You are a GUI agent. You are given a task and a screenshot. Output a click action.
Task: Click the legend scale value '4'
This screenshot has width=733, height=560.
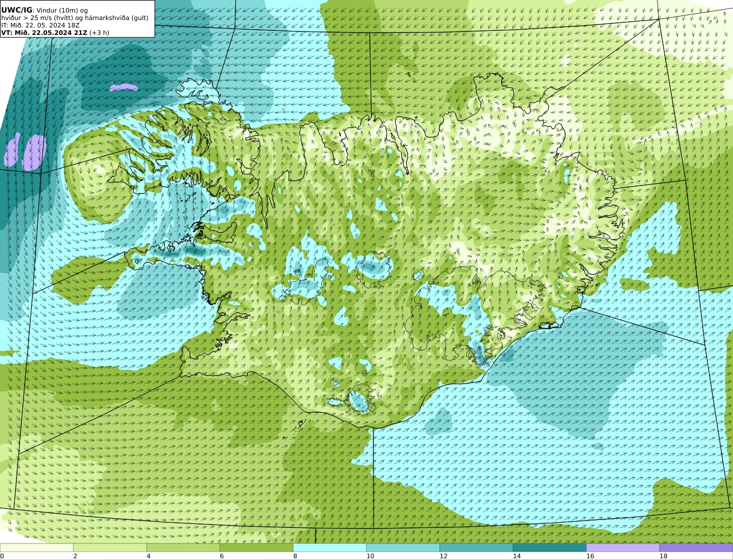[148, 556]
